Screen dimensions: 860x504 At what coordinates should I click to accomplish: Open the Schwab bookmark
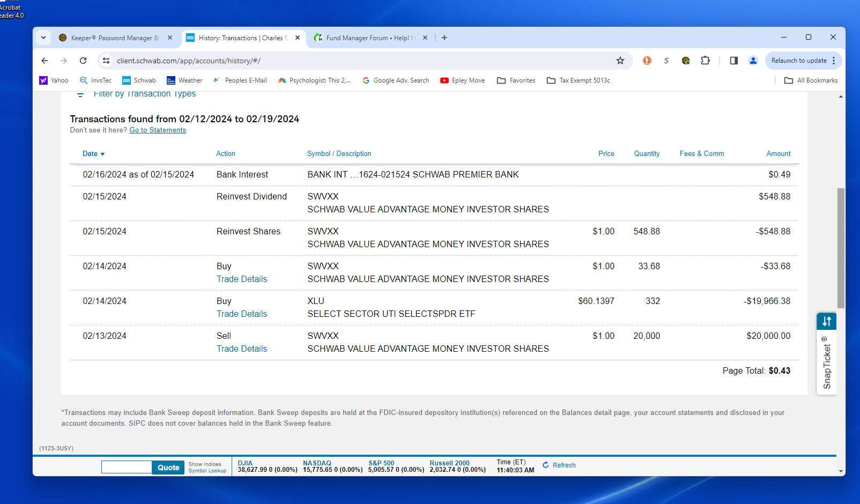pos(139,80)
